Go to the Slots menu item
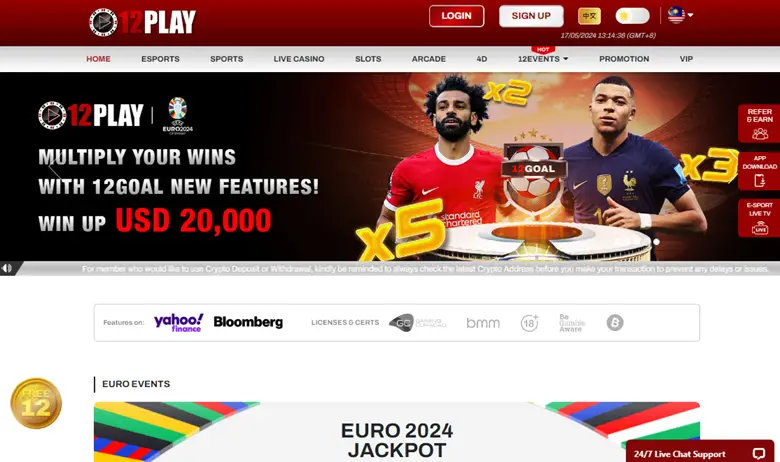This screenshot has height=462, width=780. tap(368, 59)
